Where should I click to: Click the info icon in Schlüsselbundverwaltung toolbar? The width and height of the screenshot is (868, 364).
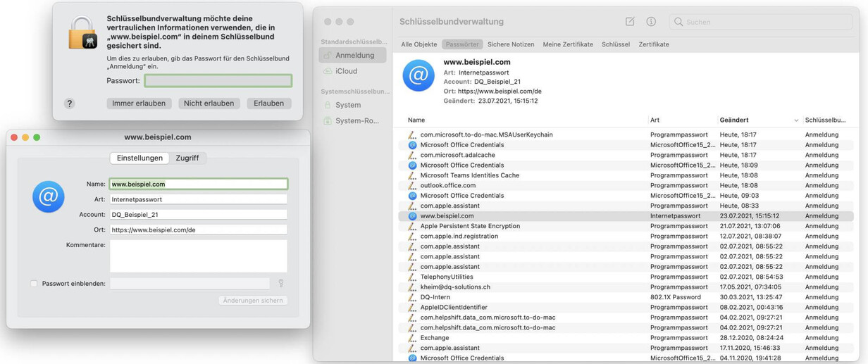tap(651, 22)
